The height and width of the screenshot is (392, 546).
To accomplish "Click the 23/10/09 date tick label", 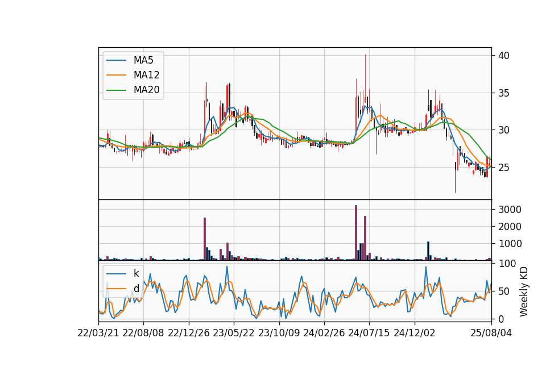I will (x=279, y=333).
